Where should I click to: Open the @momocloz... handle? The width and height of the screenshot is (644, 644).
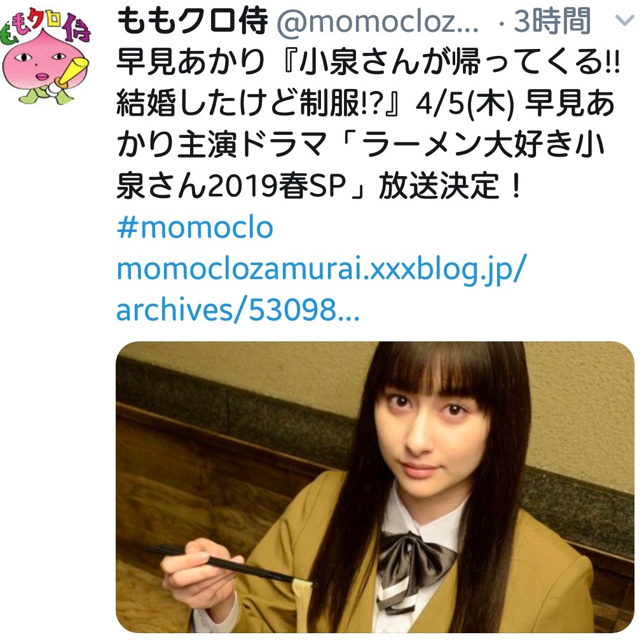click(377, 22)
